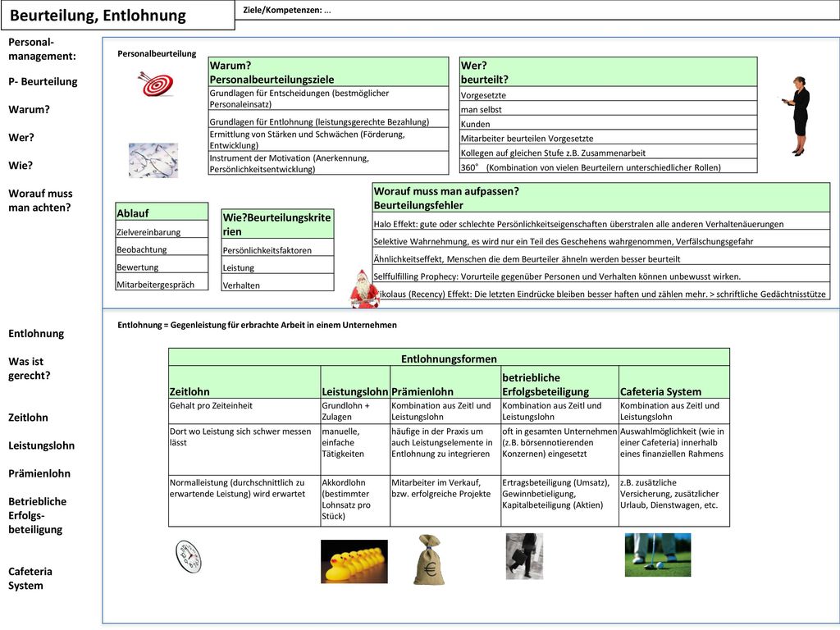Image resolution: width=840 pixels, height=630 pixels.
Task: Click 'Ertragsbeteiligung (Umsatz)' cell
Action: click(559, 500)
